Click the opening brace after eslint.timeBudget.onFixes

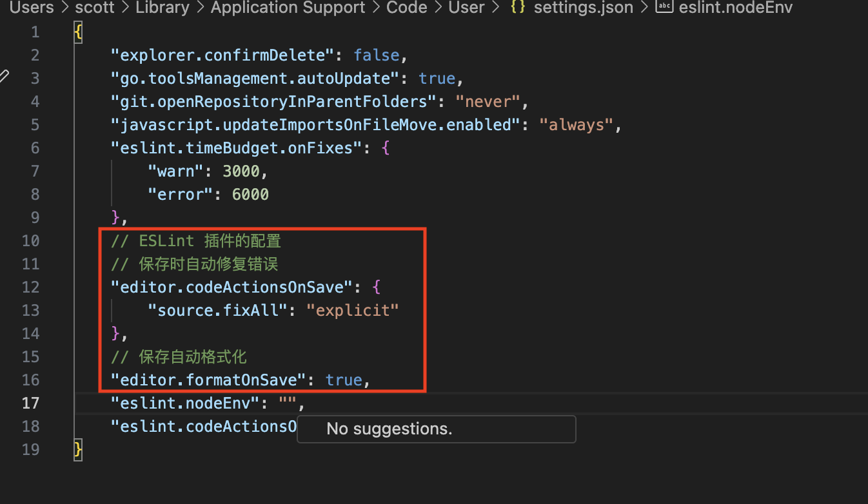386,148
